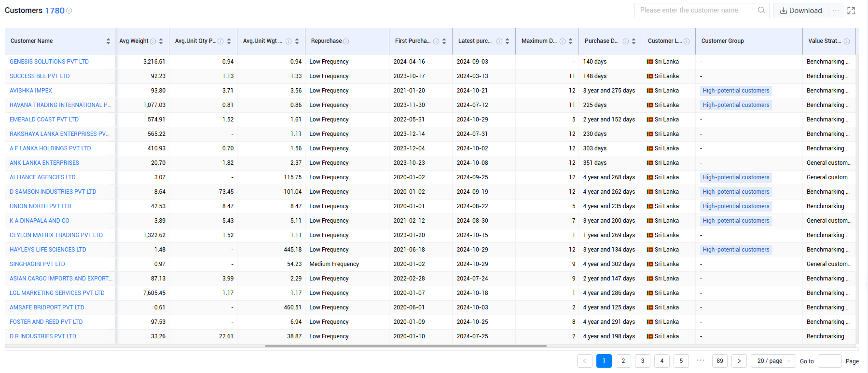
Task: Go to the previous page arrow
Action: (585, 361)
